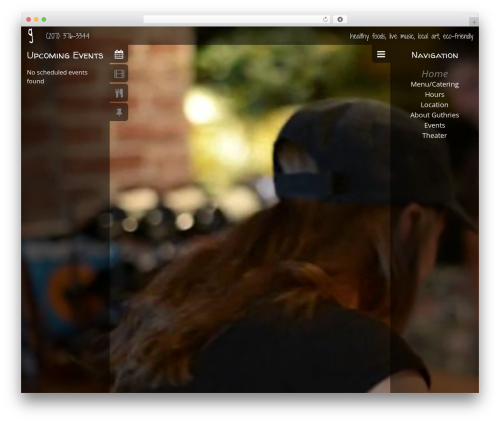Viewport: 500px width, 423px height.
Task: Click the 'No scheduled events found' message
Action: [x=57, y=77]
